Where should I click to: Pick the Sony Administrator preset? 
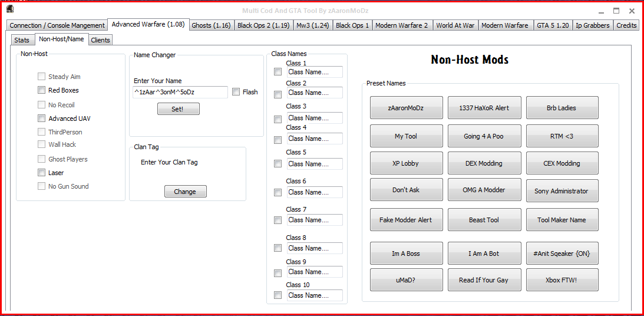pyautogui.click(x=562, y=190)
